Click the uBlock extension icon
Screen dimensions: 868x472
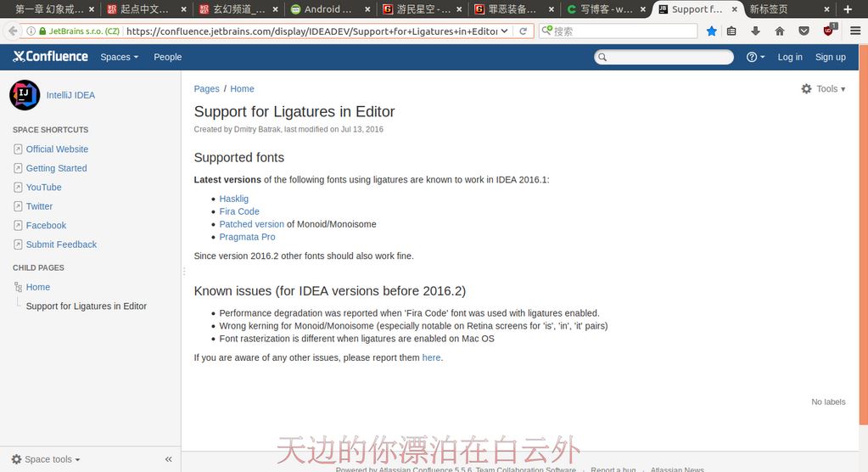(x=828, y=31)
